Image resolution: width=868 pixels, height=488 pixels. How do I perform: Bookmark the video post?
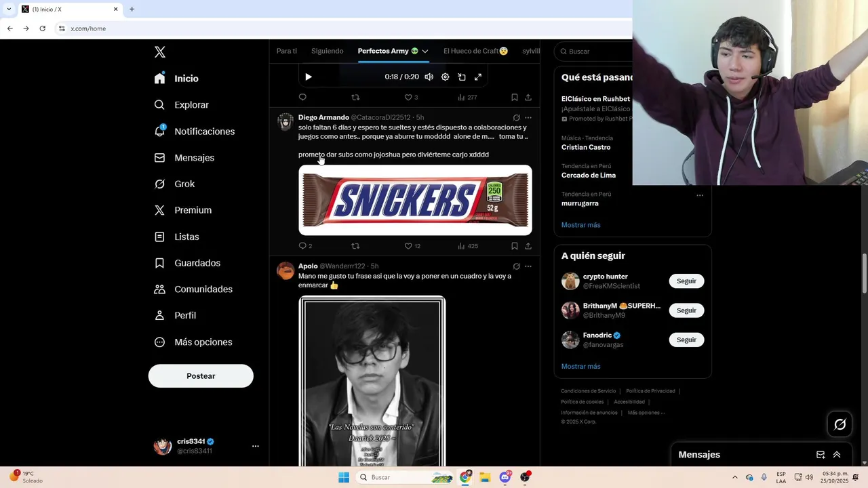[515, 98]
